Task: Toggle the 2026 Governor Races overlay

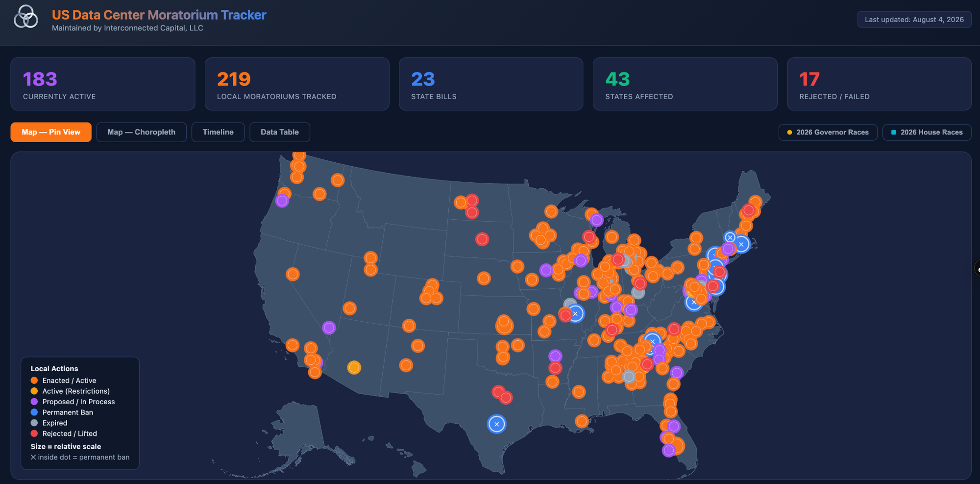Action: (828, 132)
